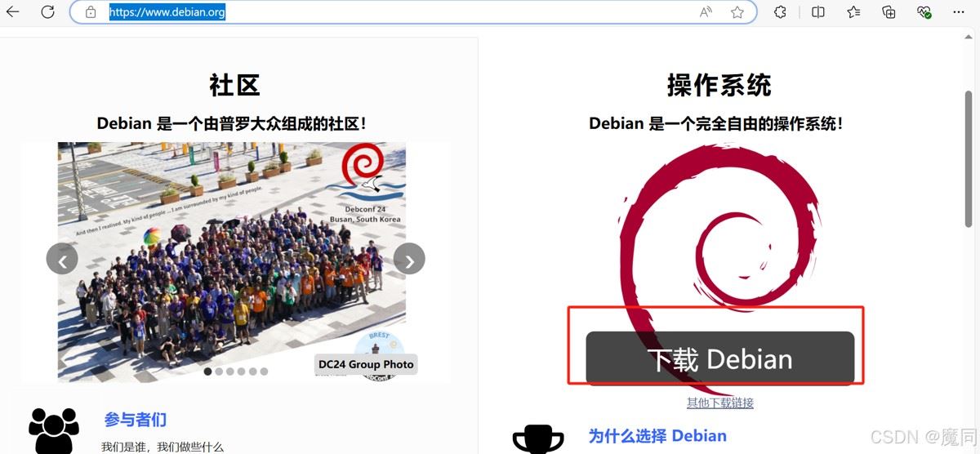Screen dimensions: 980x454
Task: Click the text Debian 是一个由普罗大众组成的社区！
Action: click(232, 123)
